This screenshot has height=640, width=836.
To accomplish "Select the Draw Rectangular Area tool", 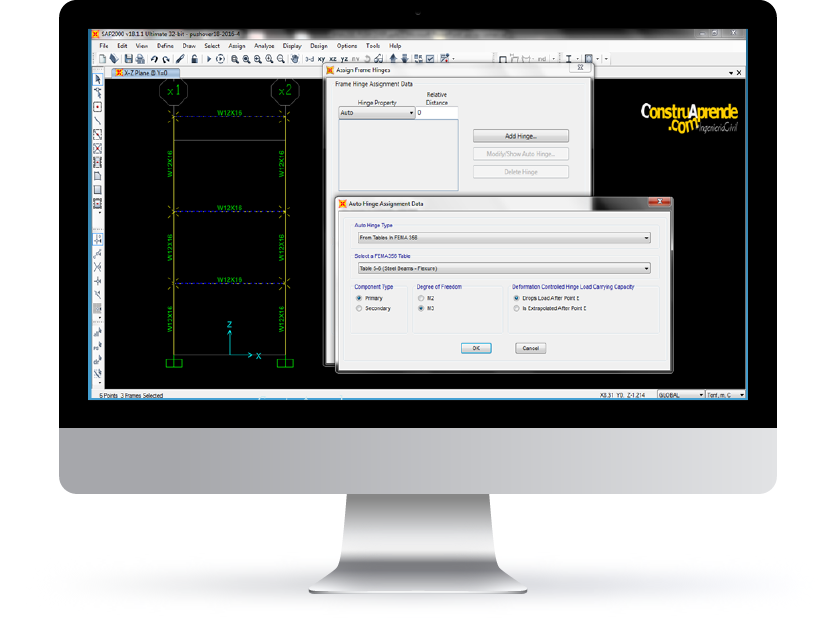I will click(x=98, y=190).
